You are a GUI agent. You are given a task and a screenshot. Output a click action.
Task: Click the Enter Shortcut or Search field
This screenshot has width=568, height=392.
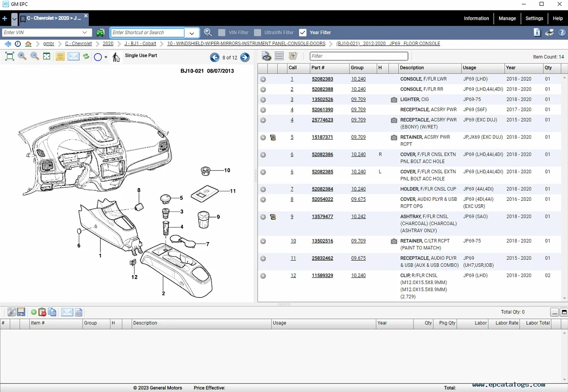pyautogui.click(x=148, y=32)
